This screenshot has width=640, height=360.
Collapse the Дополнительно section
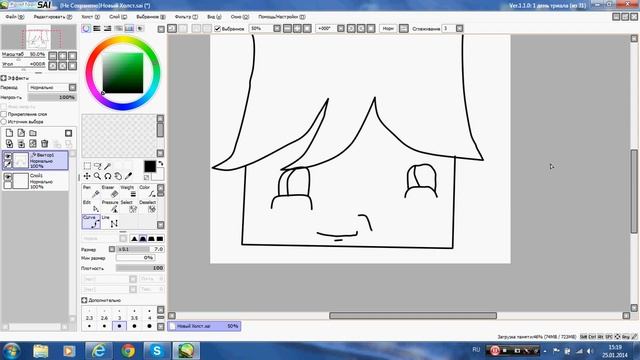84,300
